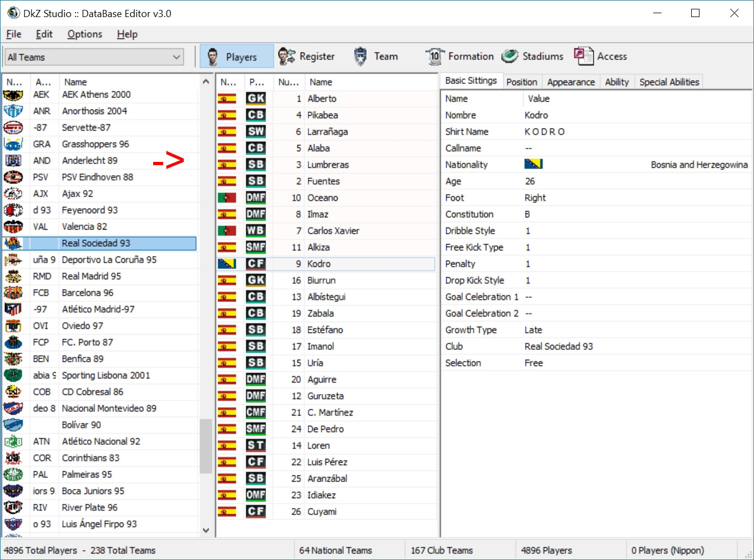Click team list scrollbar down arrow
Screen dimensions: 754x560
205,530
